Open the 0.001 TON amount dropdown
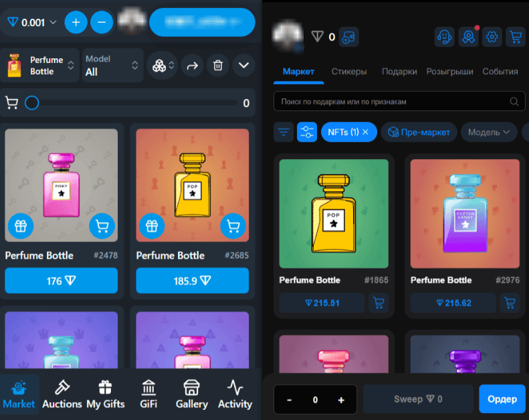The height and width of the screenshot is (420, 529). tap(31, 22)
